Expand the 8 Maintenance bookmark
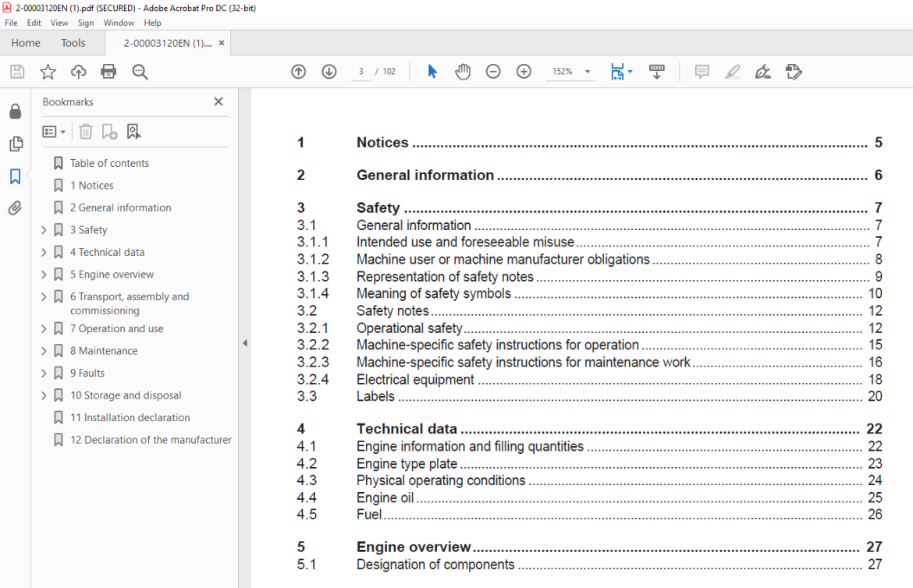Screen dimensions: 913x588 pyautogui.click(x=44, y=351)
